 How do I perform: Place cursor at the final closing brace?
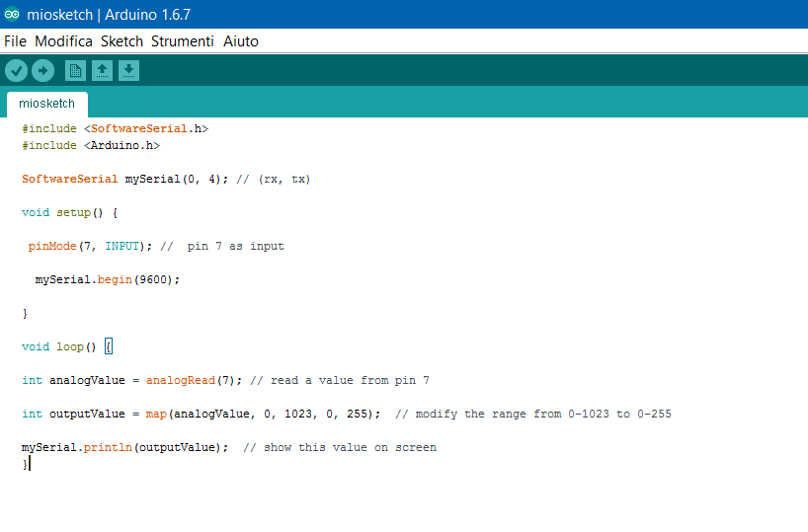pyautogui.click(x=25, y=464)
